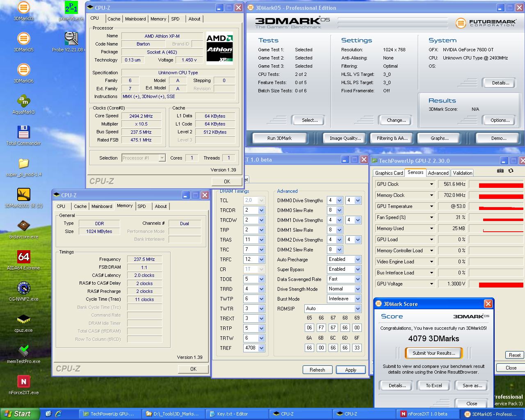525x420 pixels.
Task: Click Submit Your Results... button
Action: [434, 353]
